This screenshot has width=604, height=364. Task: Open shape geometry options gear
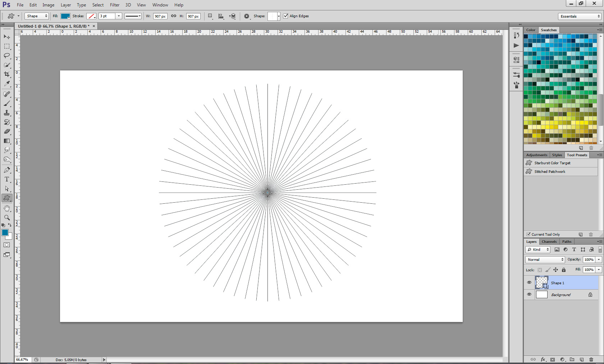pos(247,16)
